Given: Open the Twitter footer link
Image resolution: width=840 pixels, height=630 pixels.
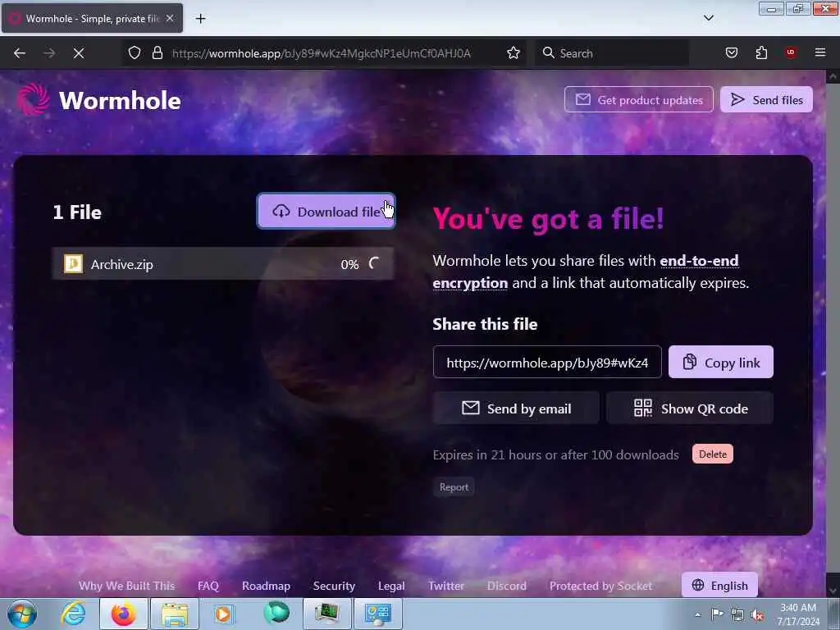Looking at the screenshot, I should click(445, 586).
